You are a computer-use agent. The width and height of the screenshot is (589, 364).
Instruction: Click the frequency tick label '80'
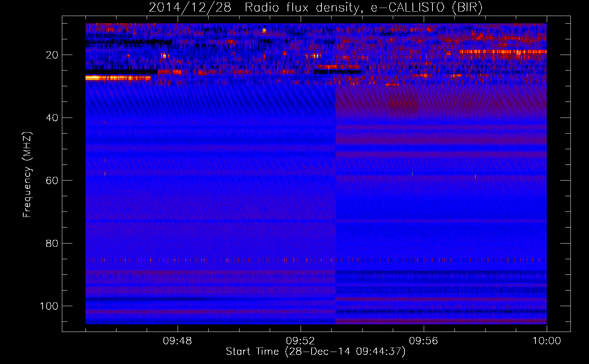point(52,243)
